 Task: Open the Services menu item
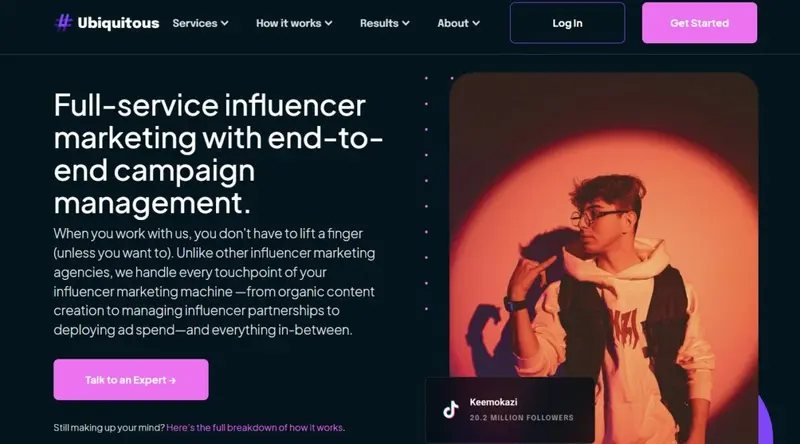tap(195, 23)
